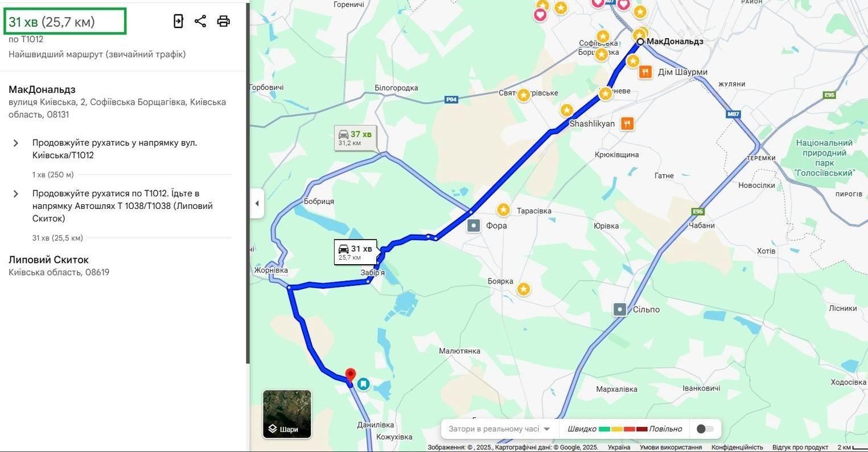Image resolution: width=868 pixels, height=452 pixels.
Task: Select alternate 37 хв route label
Action: pyautogui.click(x=355, y=138)
